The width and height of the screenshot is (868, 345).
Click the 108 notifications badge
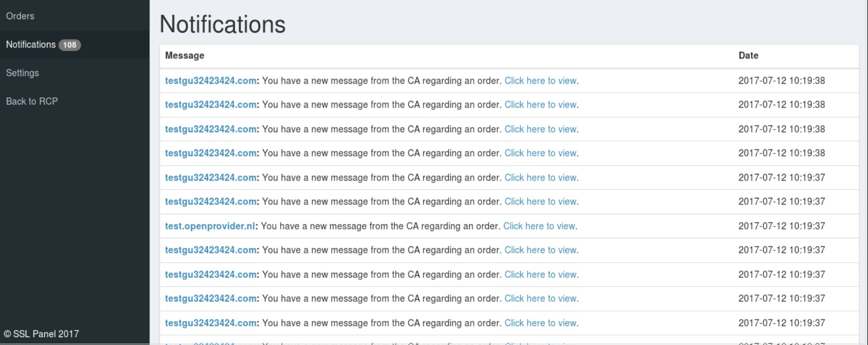pos(70,45)
